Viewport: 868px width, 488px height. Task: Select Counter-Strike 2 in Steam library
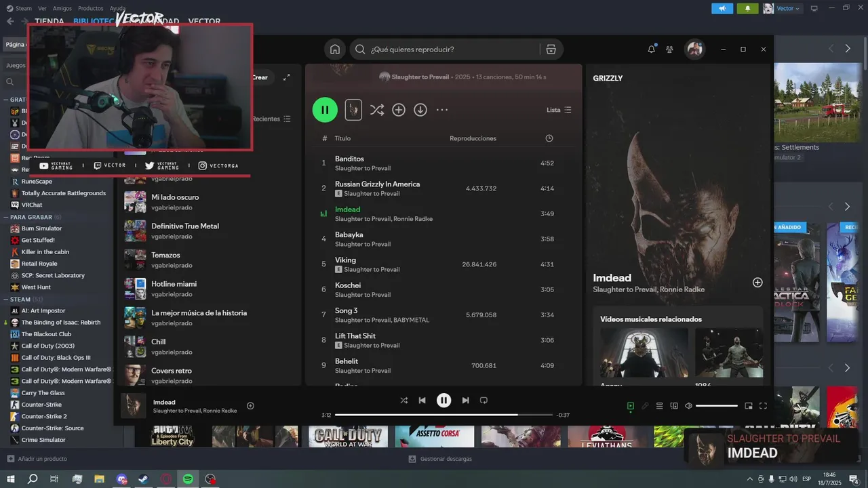pos(44,416)
